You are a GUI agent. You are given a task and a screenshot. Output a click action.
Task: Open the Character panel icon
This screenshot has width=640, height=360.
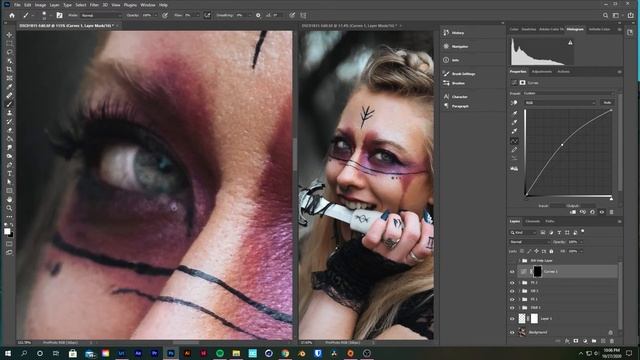446,97
